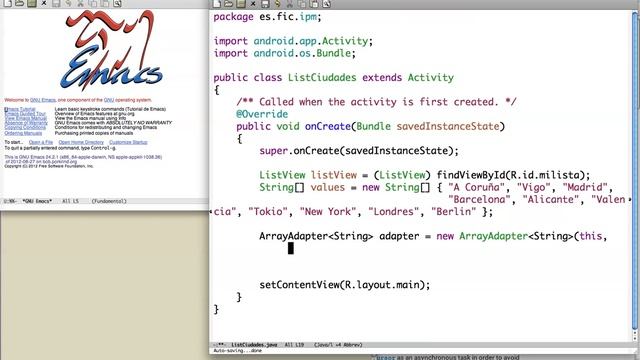The height and width of the screenshot is (360, 640).
Task: Click (Java/l Abbrev) mode indicator in mode line
Action: coord(338,345)
